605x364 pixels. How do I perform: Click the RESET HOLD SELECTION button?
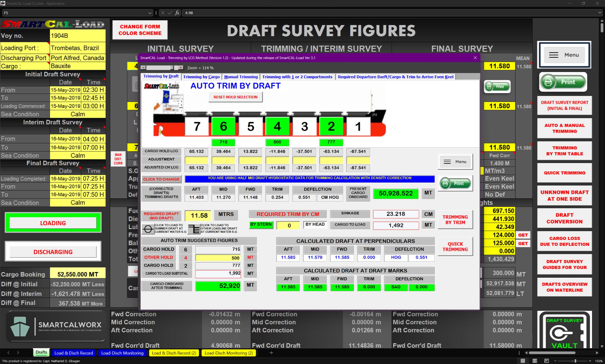coord(235,97)
